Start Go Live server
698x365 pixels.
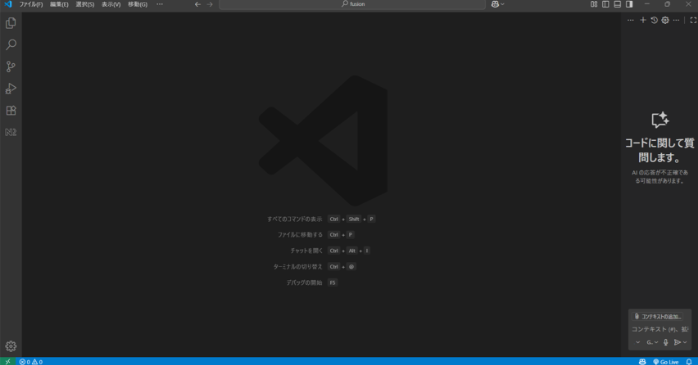pyautogui.click(x=666, y=361)
